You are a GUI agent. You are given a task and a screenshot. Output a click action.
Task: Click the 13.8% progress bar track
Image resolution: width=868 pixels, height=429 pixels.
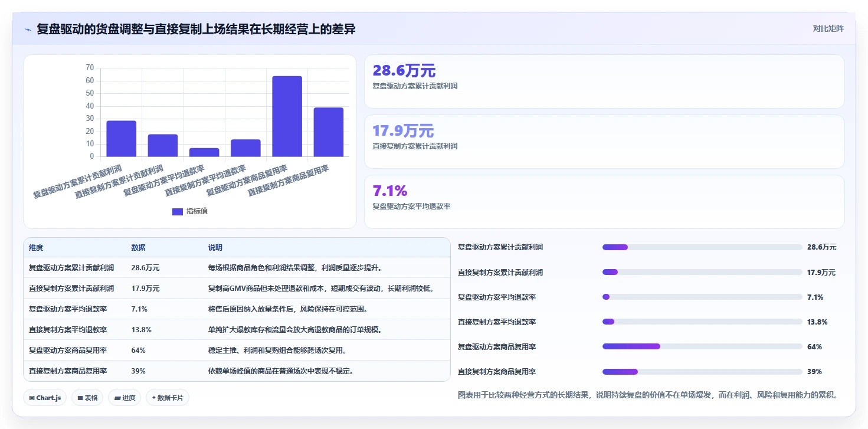pos(702,322)
